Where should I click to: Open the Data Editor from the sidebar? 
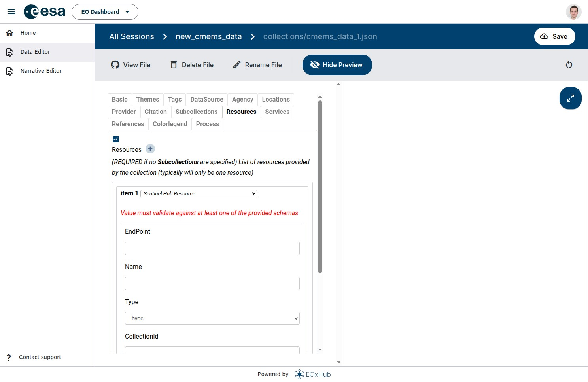[35, 52]
